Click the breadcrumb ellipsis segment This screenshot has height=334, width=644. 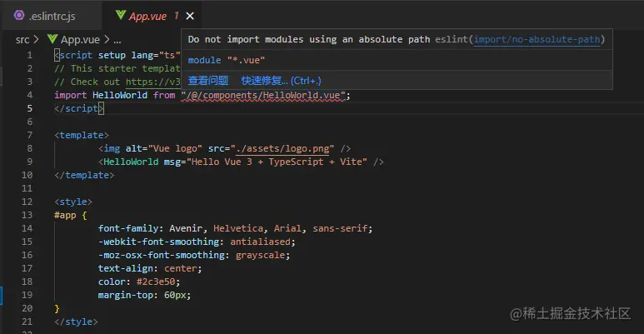pyautogui.click(x=117, y=40)
